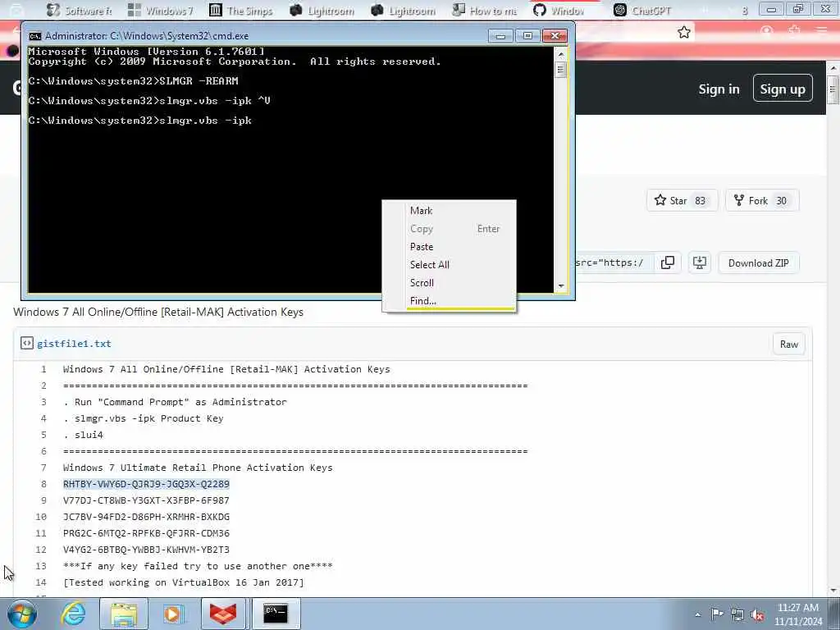
Task: Choose Mark from the cmd context menu
Action: point(421,211)
